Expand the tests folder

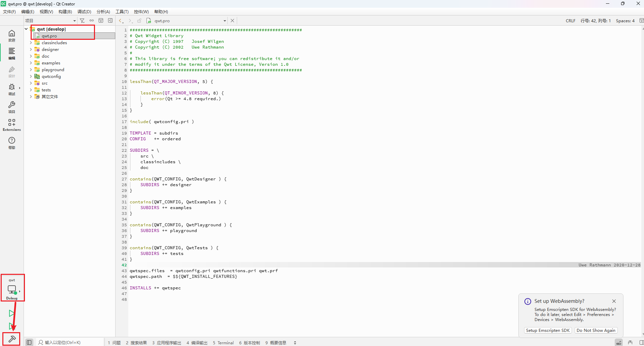coord(31,90)
